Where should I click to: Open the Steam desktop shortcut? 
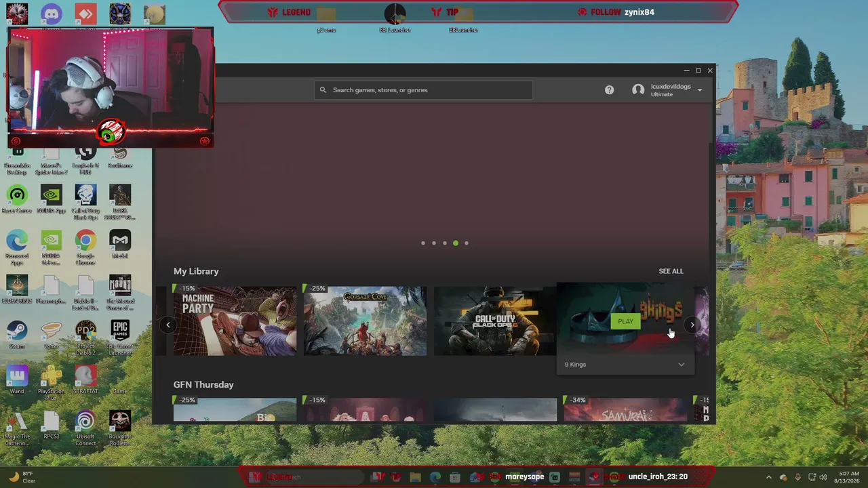pyautogui.click(x=17, y=335)
